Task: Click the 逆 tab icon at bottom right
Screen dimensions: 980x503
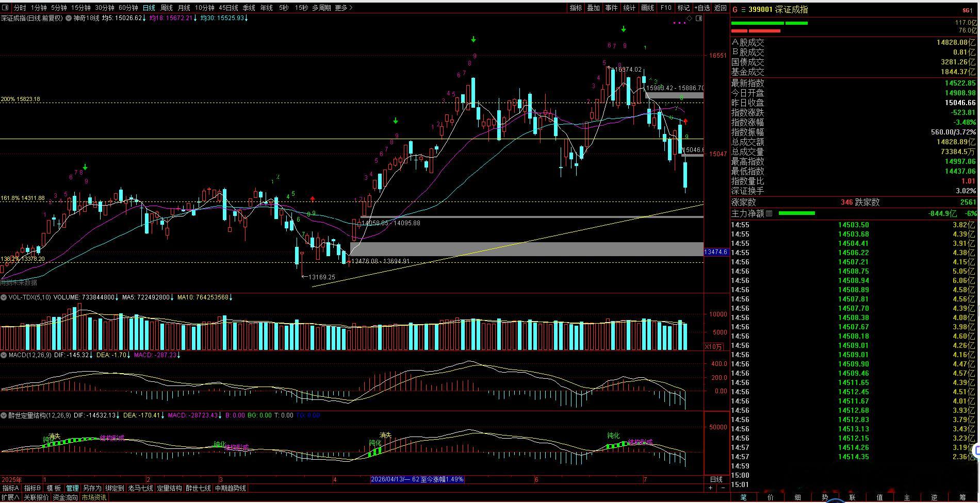Action: tap(934, 497)
